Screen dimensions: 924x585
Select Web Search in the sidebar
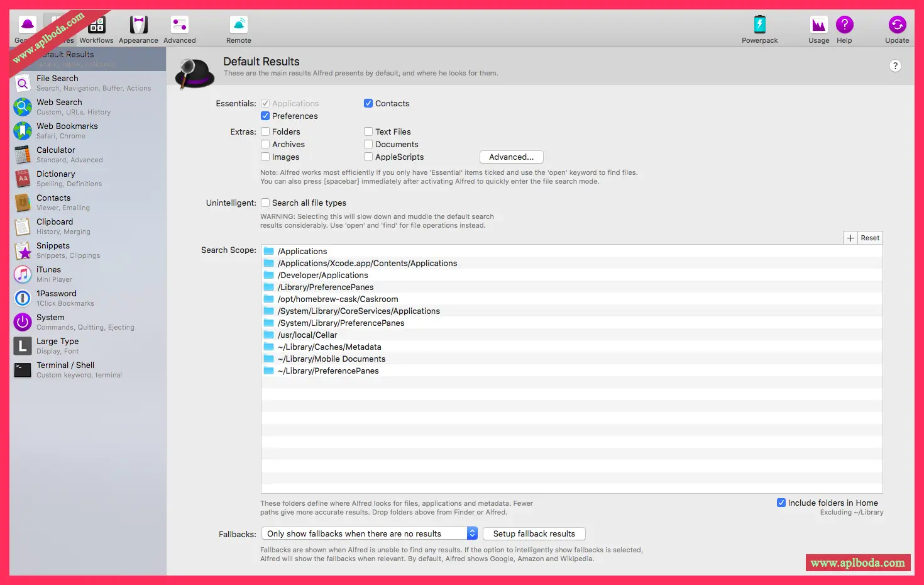coord(59,106)
